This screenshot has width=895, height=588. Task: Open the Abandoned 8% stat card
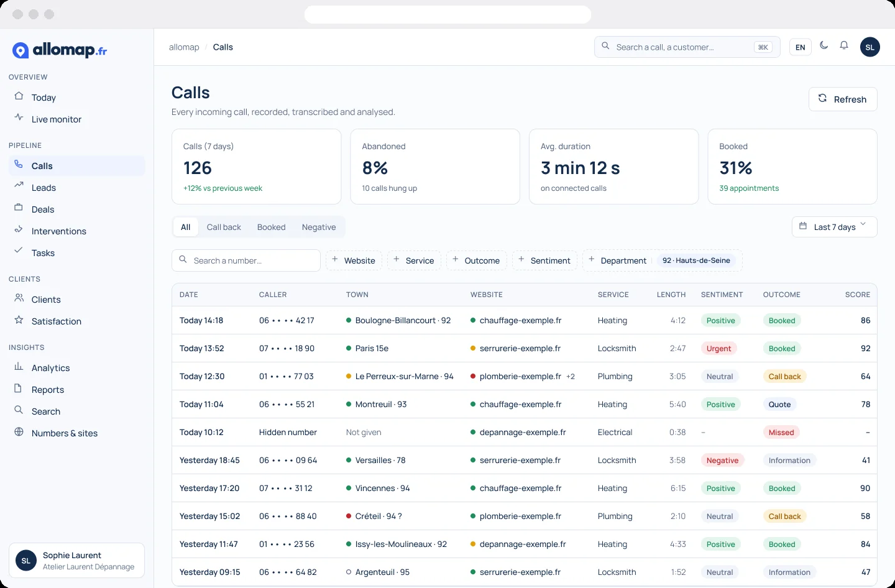tap(435, 167)
